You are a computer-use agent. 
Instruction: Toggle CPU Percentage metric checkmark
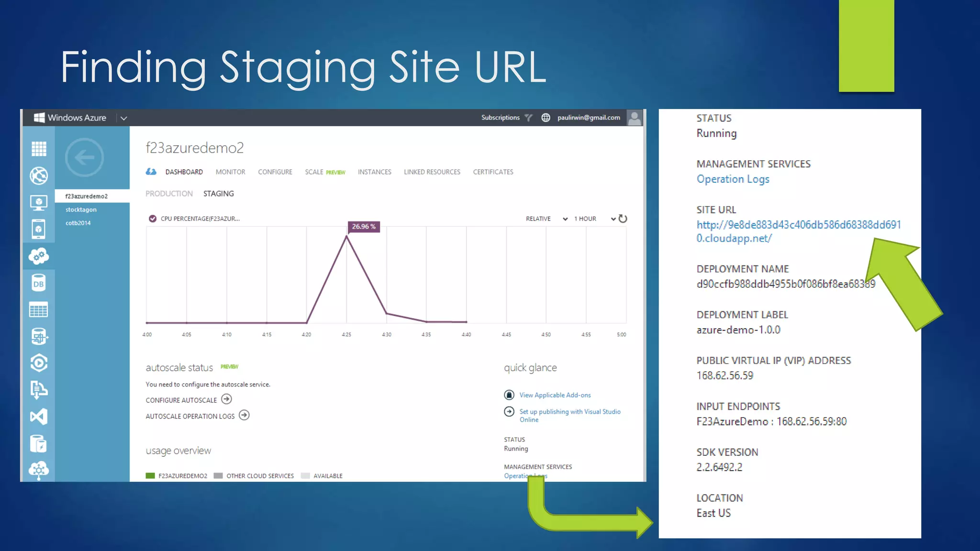(x=153, y=219)
